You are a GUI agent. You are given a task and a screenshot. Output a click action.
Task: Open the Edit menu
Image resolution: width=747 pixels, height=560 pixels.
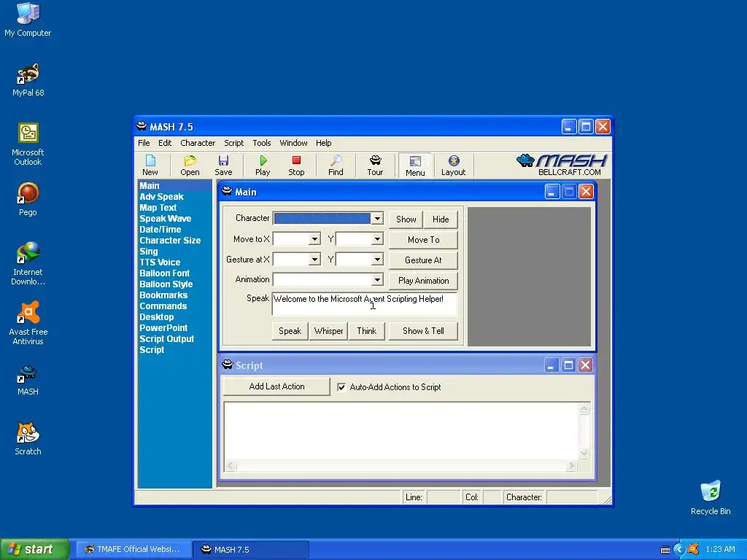coord(165,143)
